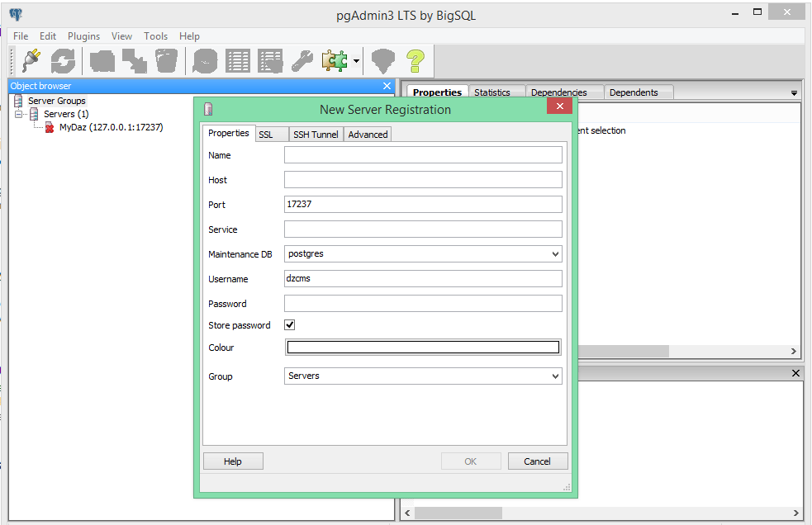Select Servers (1) tree item
This screenshot has height=525, width=812.
(x=66, y=114)
